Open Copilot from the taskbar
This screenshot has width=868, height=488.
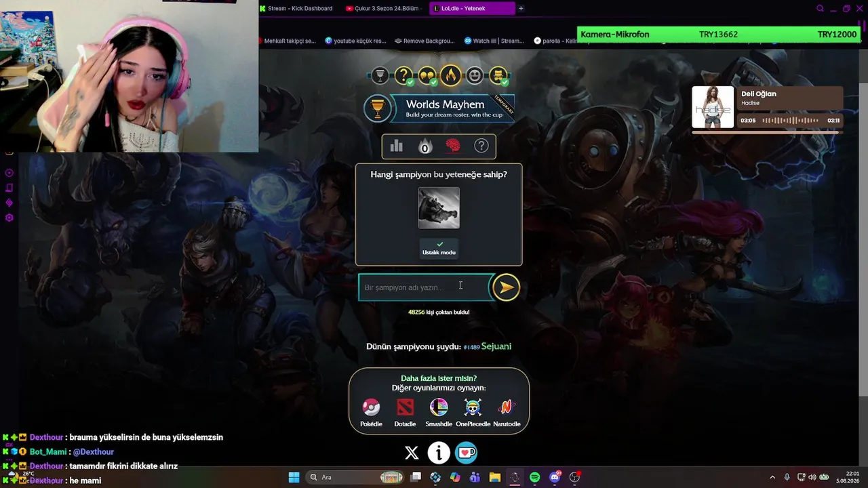coord(455,477)
